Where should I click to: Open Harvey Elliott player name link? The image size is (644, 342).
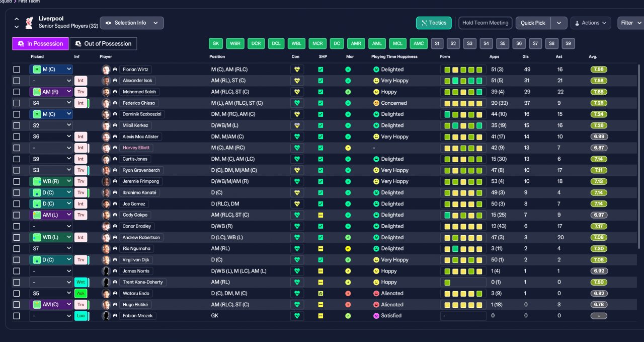tap(136, 148)
